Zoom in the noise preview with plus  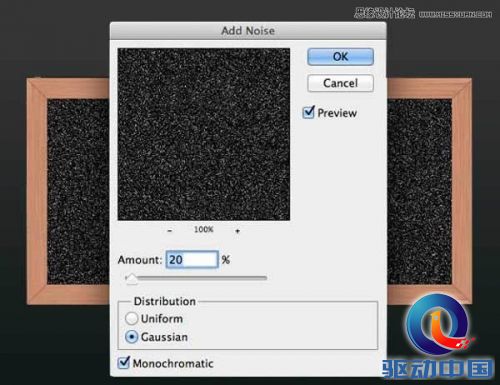pos(237,230)
